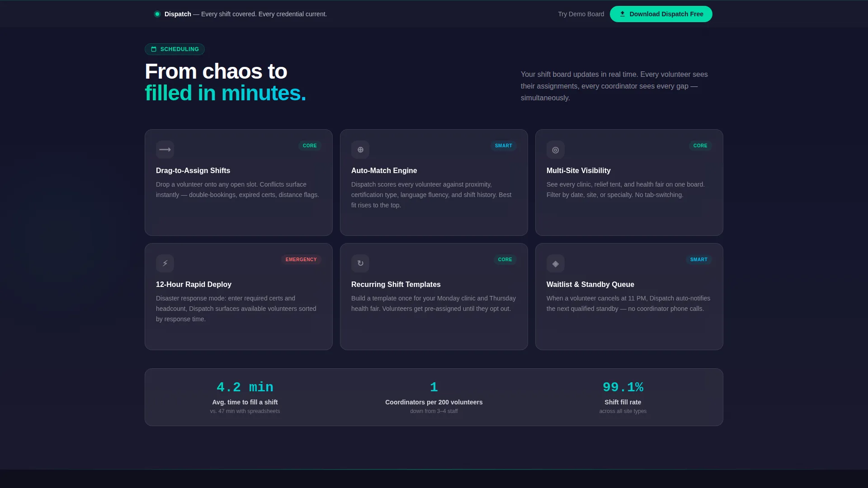
Task: Click the target icon on Multi-Site Visibility card
Action: click(556, 150)
